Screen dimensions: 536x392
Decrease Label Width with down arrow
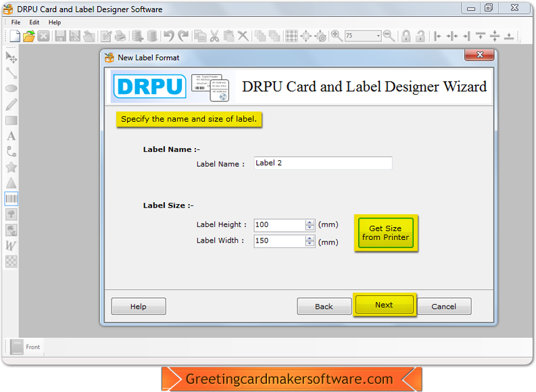coord(310,244)
